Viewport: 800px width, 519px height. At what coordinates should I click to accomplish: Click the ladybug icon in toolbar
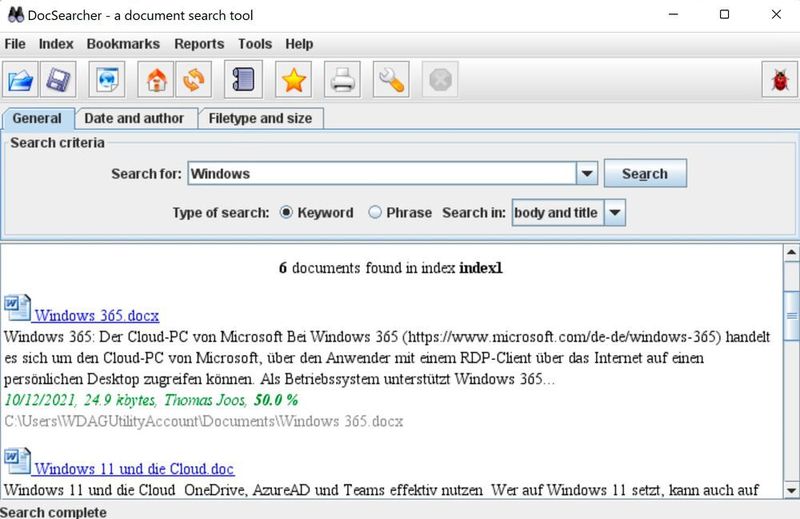780,80
